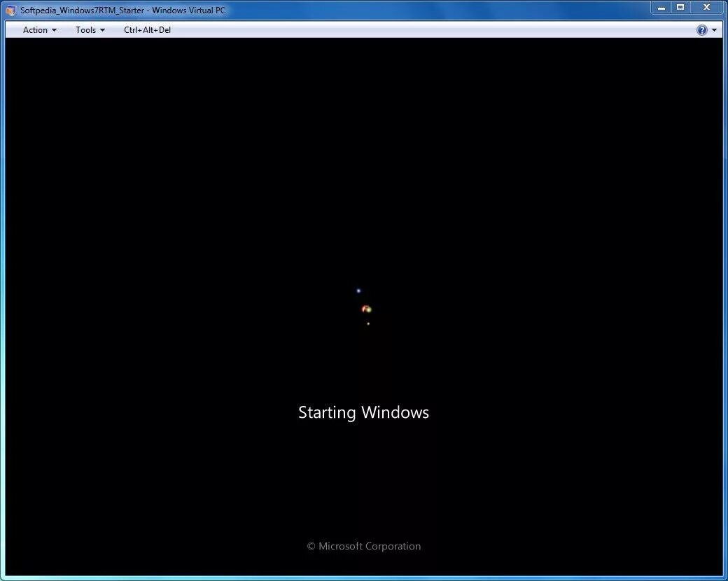Expand the Help dropdown arrow

714,30
